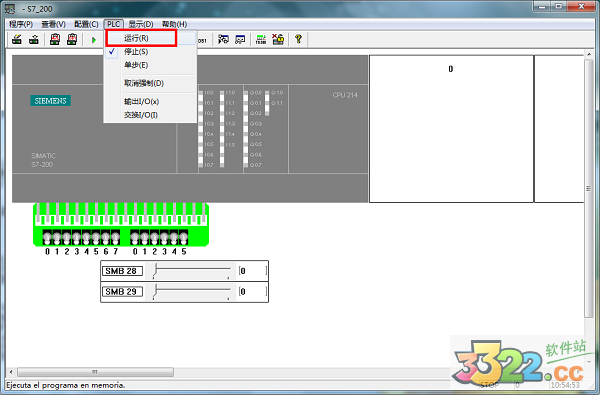Click the program view icon with arrow
This screenshot has height=395, width=600.
coord(223,39)
